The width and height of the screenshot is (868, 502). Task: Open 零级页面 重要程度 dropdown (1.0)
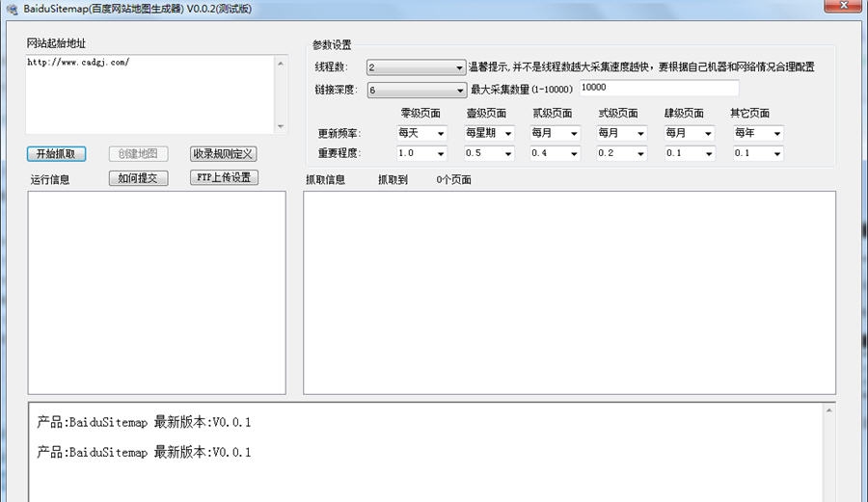pyautogui.click(x=421, y=153)
